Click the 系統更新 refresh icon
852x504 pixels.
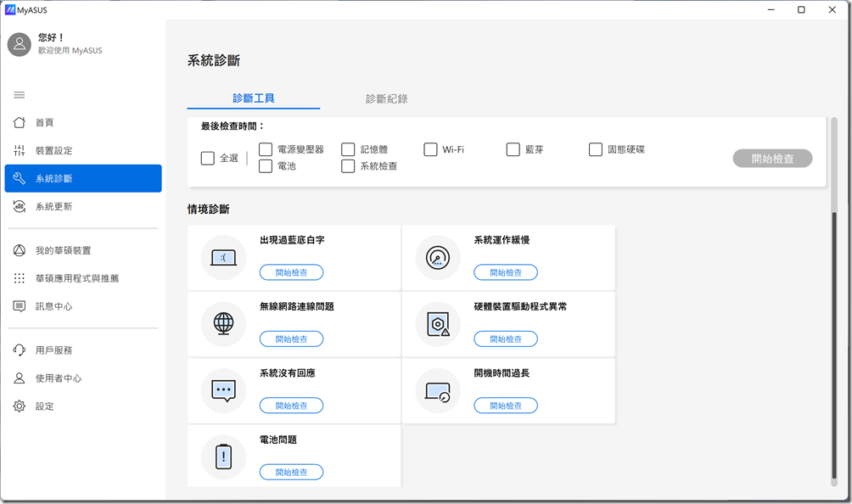20,206
